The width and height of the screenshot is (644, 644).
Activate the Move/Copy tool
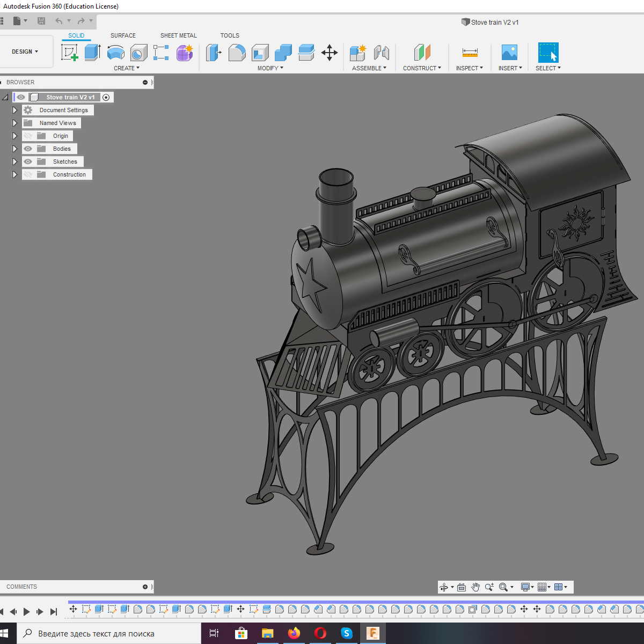(x=329, y=53)
